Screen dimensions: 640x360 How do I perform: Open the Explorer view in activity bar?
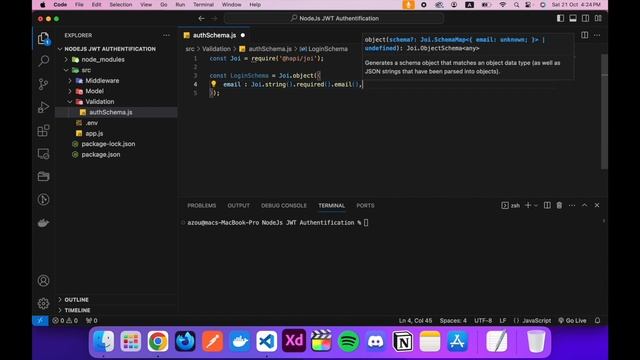[x=43, y=38]
